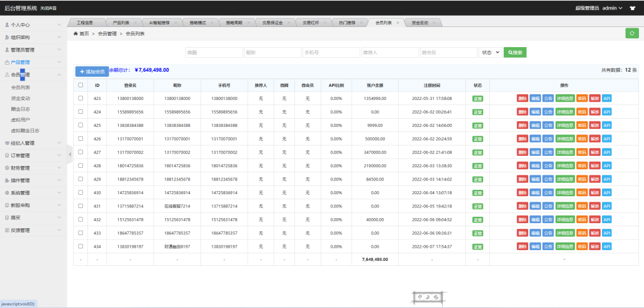Tick the select-all checkbox in table header
This screenshot has width=644, height=308.
click(80, 85)
